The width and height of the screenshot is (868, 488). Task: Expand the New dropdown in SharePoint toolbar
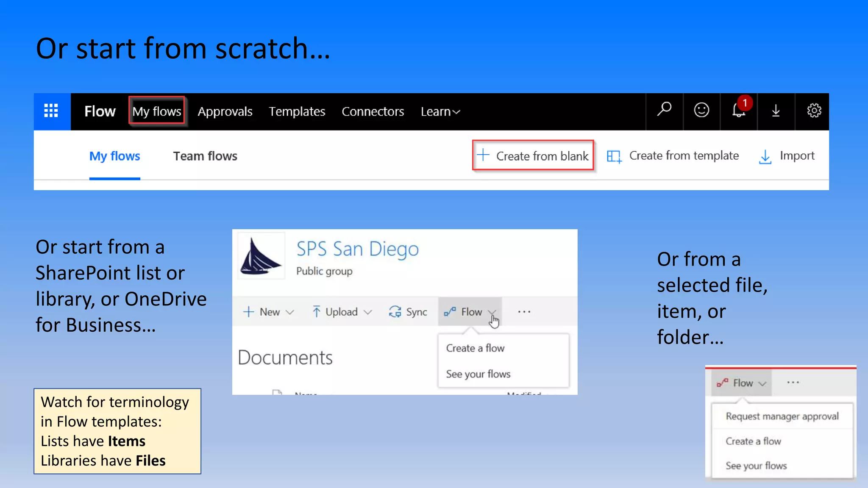click(268, 312)
